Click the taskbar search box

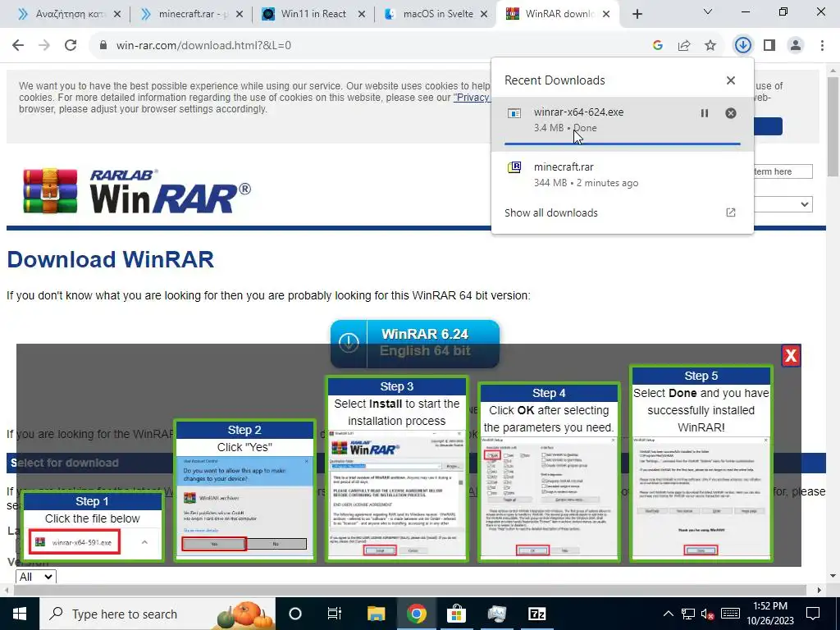[157, 614]
